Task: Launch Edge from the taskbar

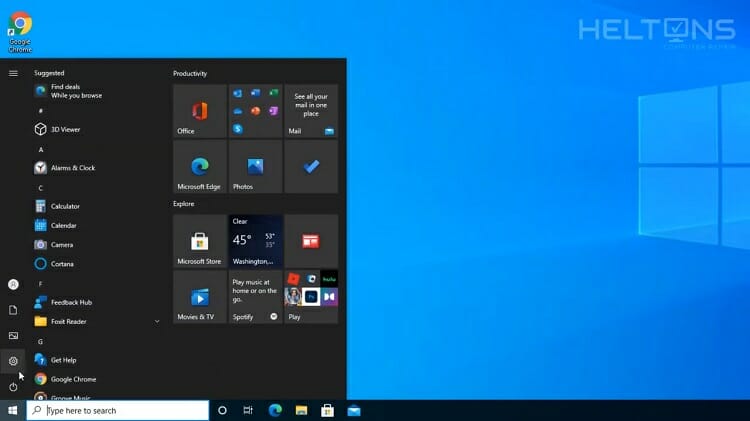Action: click(275, 410)
